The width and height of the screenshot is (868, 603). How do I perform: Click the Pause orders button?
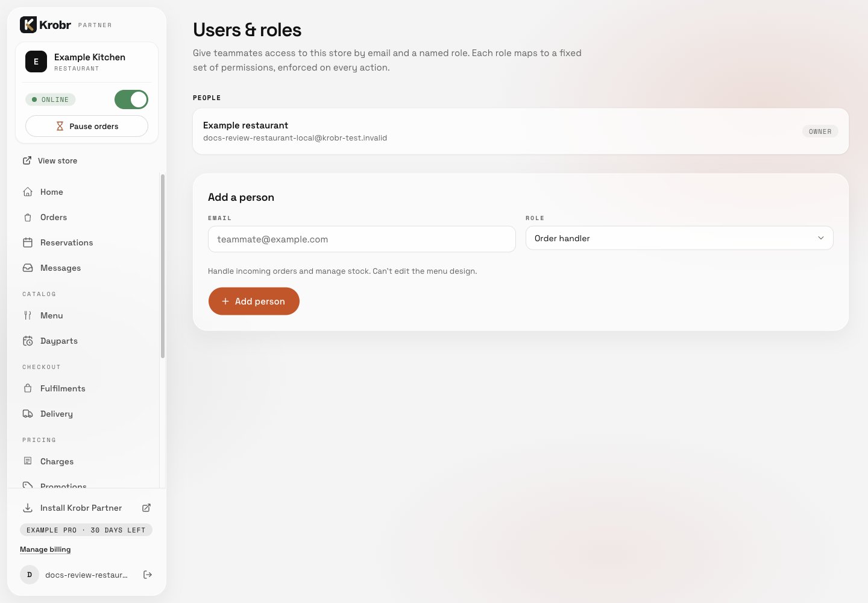87,126
